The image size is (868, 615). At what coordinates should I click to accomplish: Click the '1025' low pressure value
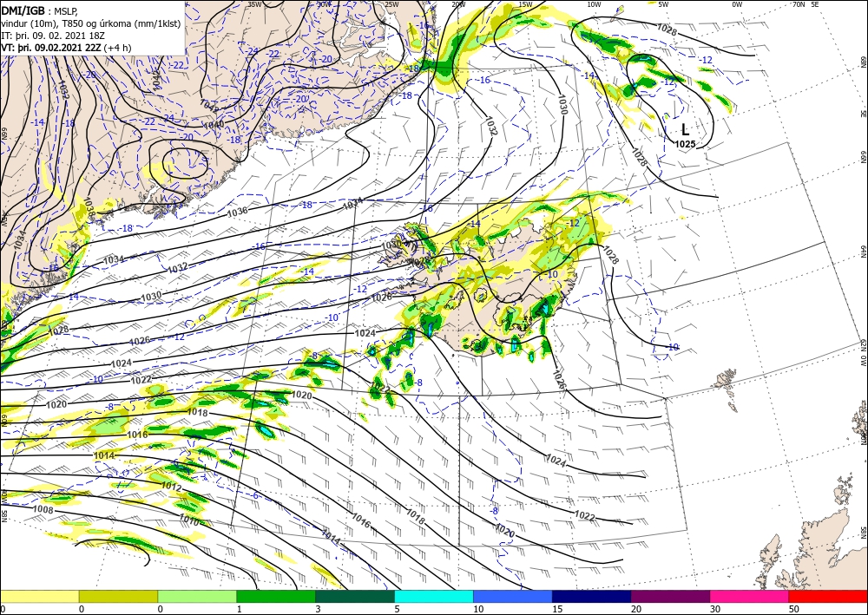686,144
